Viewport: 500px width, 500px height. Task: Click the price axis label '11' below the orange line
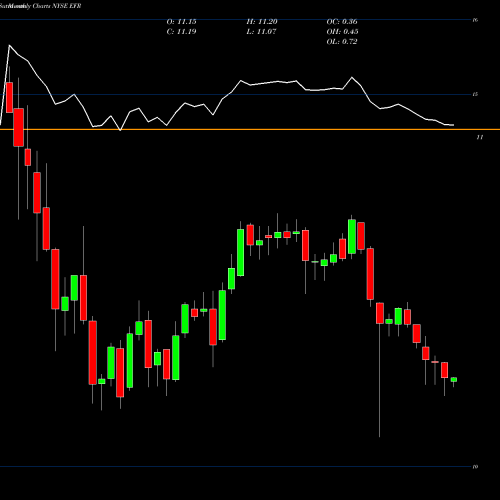click(x=479, y=137)
